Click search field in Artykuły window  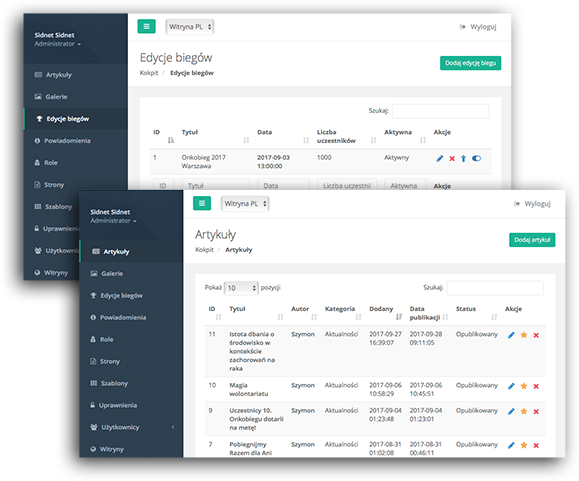point(495,288)
